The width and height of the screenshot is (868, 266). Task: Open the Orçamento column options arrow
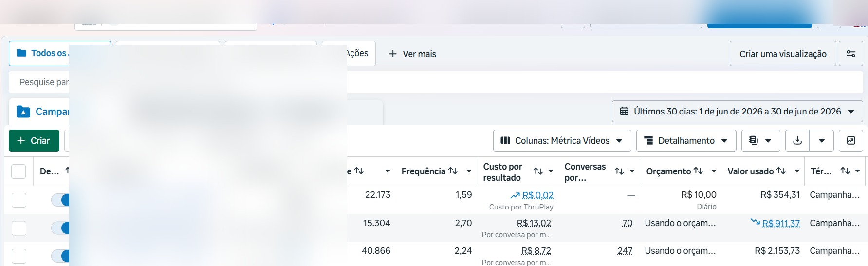[x=714, y=171]
